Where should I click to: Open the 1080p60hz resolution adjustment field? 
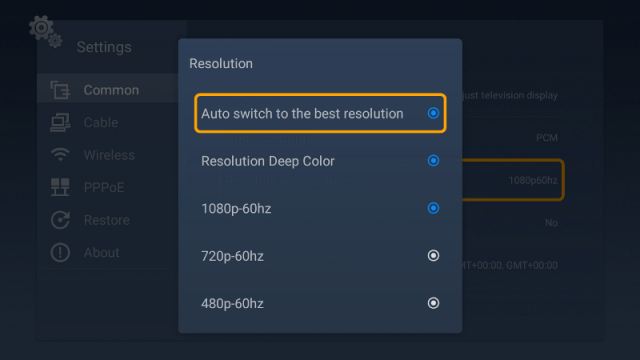pos(513,180)
